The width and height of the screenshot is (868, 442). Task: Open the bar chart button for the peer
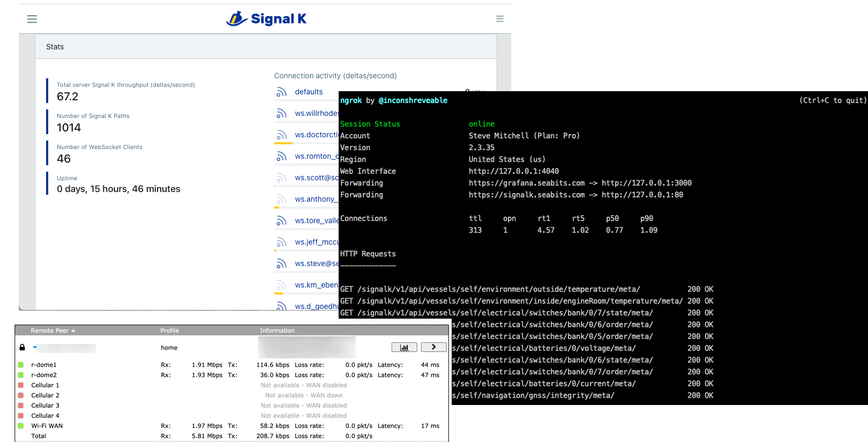[405, 347]
